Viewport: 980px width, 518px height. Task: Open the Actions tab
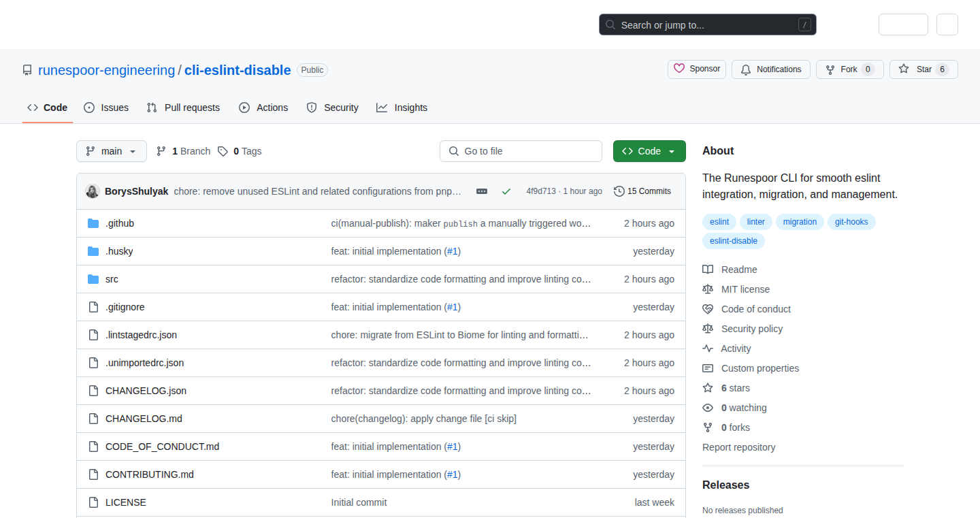point(263,108)
